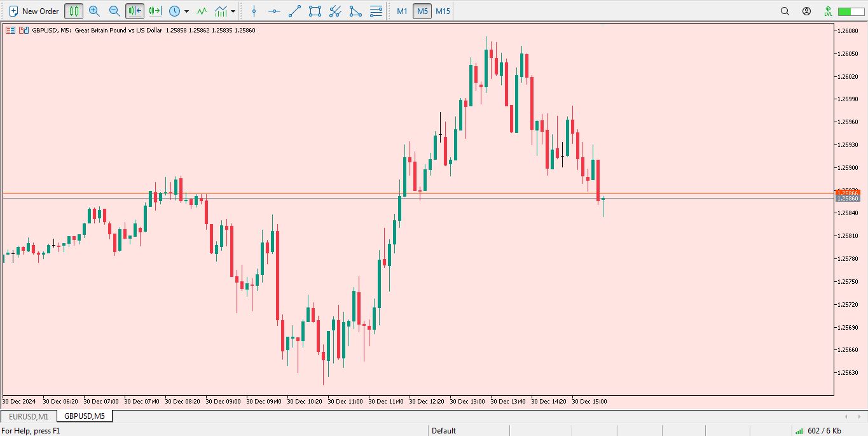Image resolution: width=868 pixels, height=436 pixels.
Task: Switch chart to M15 timeframe
Action: pos(443,11)
